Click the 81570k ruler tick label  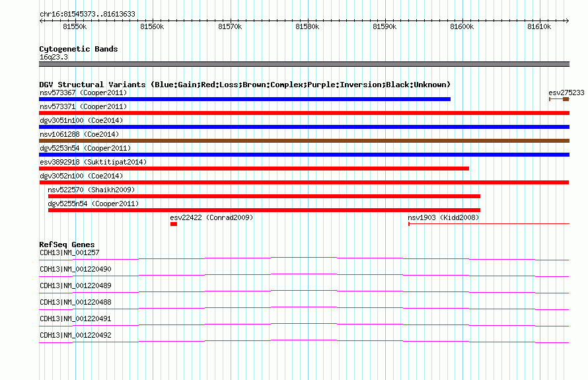(230, 26)
